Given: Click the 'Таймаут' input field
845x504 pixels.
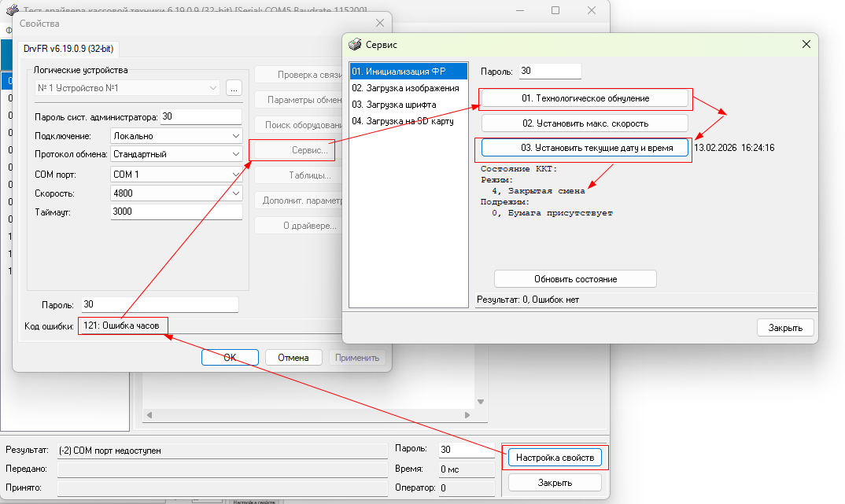Looking at the screenshot, I should pyautogui.click(x=176, y=212).
